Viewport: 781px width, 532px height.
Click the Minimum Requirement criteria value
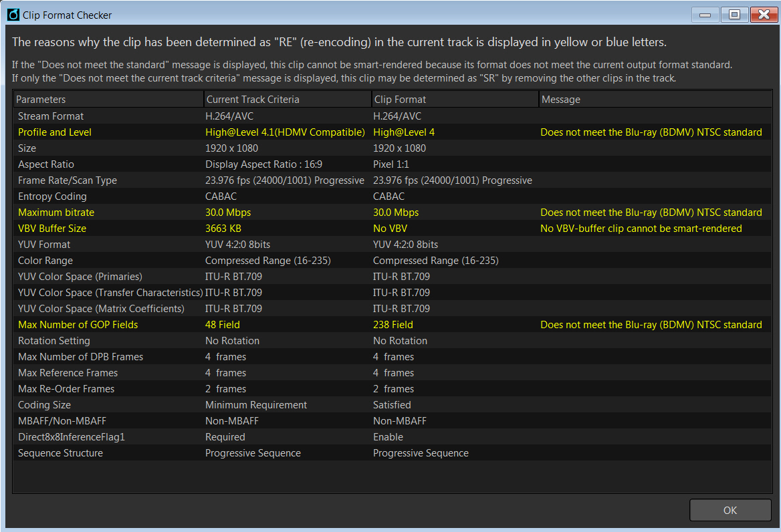coord(256,405)
